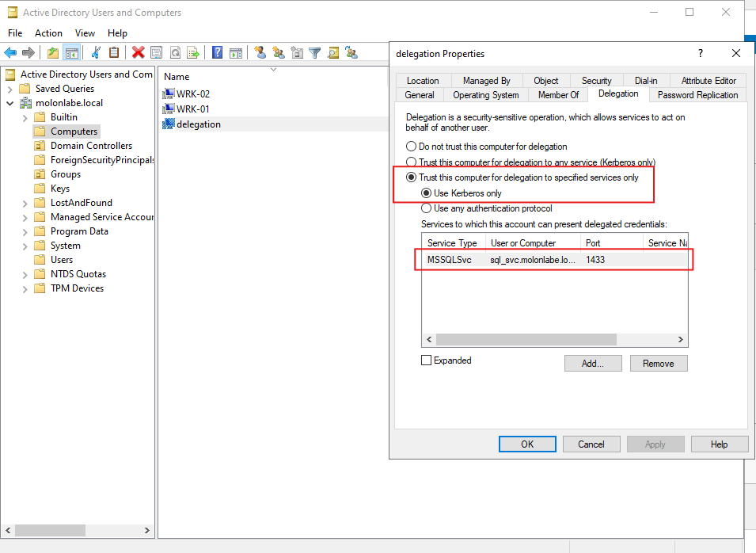Image resolution: width=756 pixels, height=553 pixels.
Task: Click the red Delete icon
Action: [138, 52]
